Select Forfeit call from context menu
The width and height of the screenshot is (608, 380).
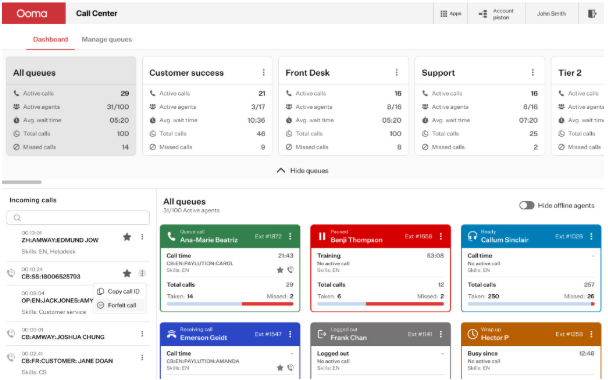118,305
